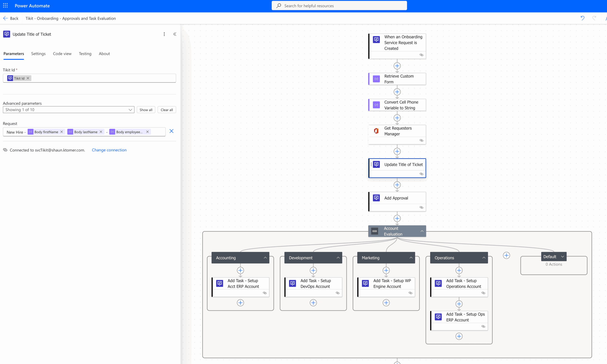The height and width of the screenshot is (364, 607).
Task: Collapse the Account Evaluation switch
Action: tap(422, 231)
